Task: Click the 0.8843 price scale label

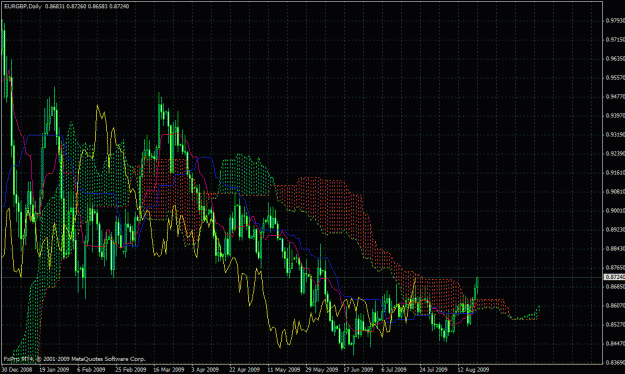Action: click(x=615, y=249)
